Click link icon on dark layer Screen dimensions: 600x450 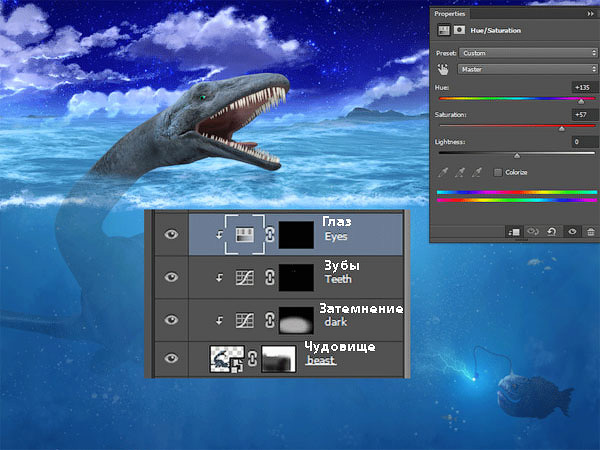coord(270,320)
